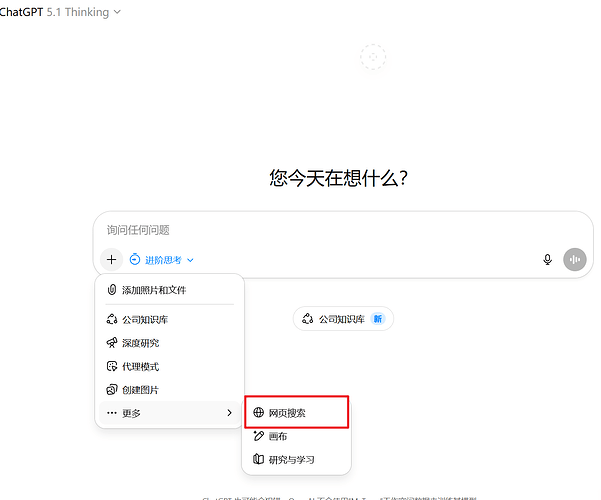The width and height of the screenshot is (601, 500).
Task: Select 网页搜索 from the submenu
Action: 296,413
